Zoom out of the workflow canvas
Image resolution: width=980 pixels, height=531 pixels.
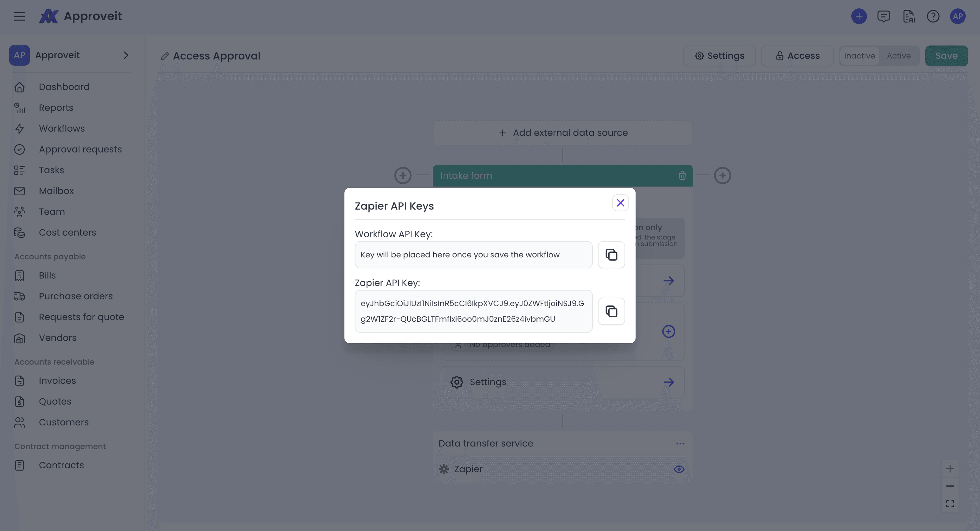tap(950, 486)
